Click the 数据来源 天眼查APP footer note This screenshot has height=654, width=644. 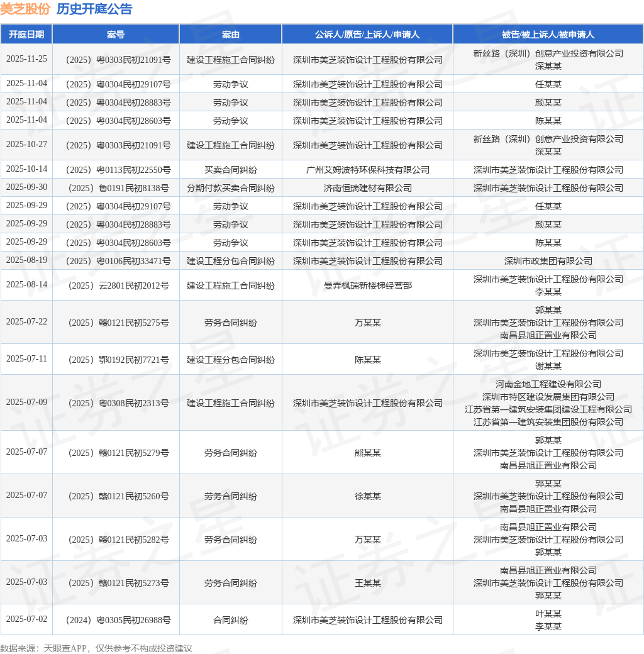click(x=96, y=648)
